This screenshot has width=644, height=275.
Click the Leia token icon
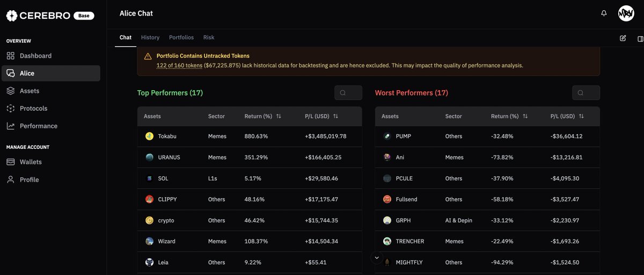(x=150, y=263)
